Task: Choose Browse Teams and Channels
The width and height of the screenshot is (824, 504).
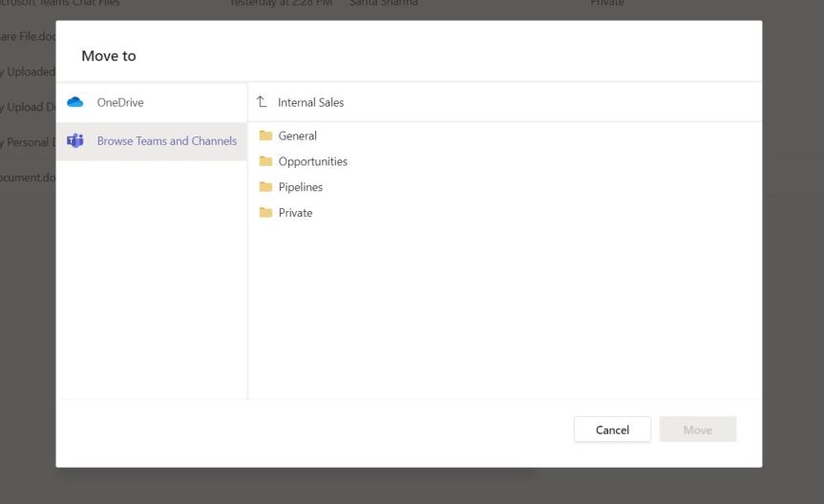Action: click(x=166, y=141)
